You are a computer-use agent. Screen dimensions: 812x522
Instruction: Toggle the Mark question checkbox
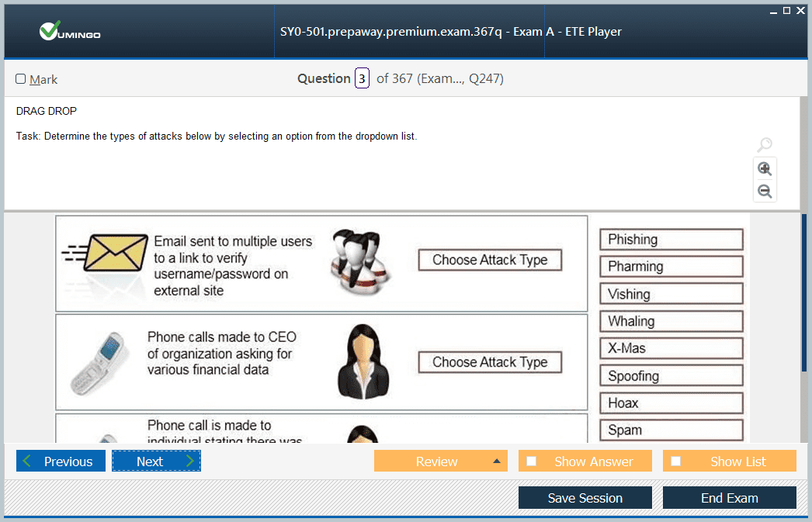coord(21,79)
